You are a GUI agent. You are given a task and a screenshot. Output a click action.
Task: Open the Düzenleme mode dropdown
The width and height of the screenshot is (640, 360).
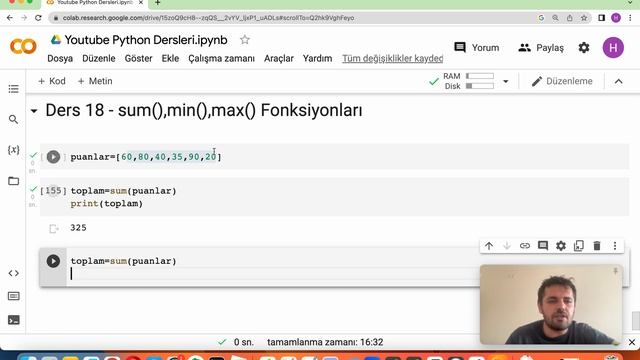coord(562,81)
